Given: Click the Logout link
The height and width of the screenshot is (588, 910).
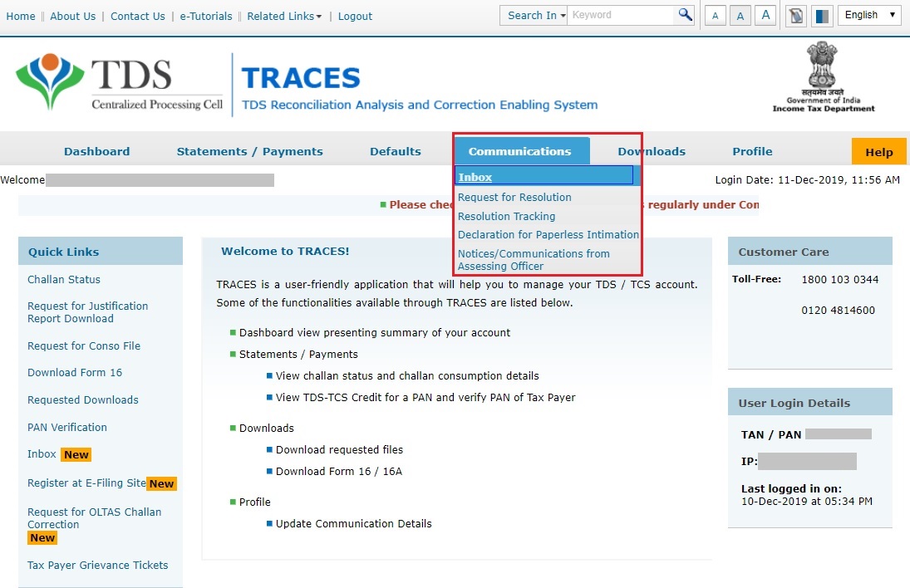Looking at the screenshot, I should (355, 16).
